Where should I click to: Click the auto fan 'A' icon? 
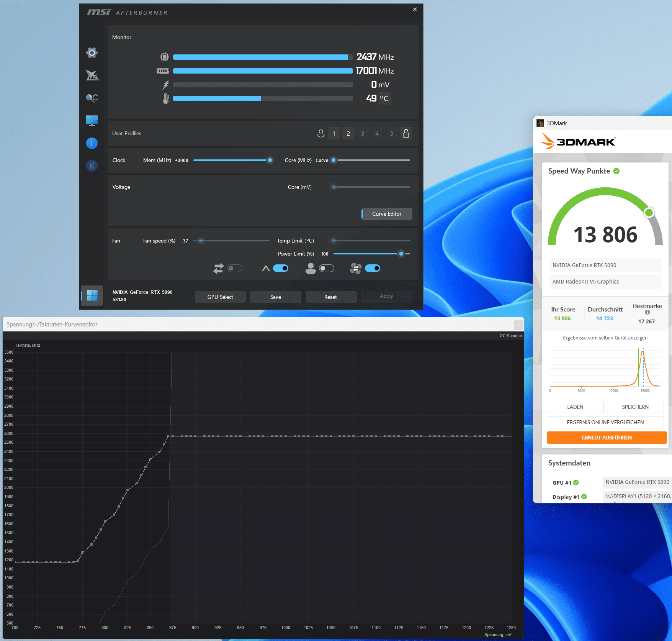[x=266, y=268]
